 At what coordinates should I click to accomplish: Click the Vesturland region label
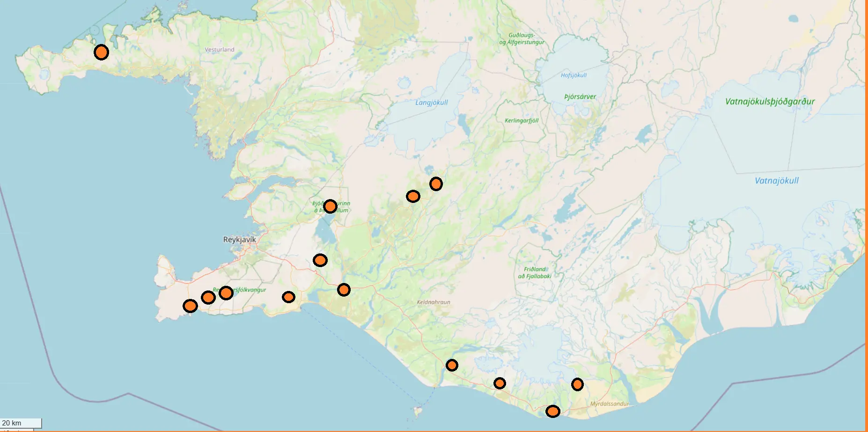pyautogui.click(x=220, y=50)
